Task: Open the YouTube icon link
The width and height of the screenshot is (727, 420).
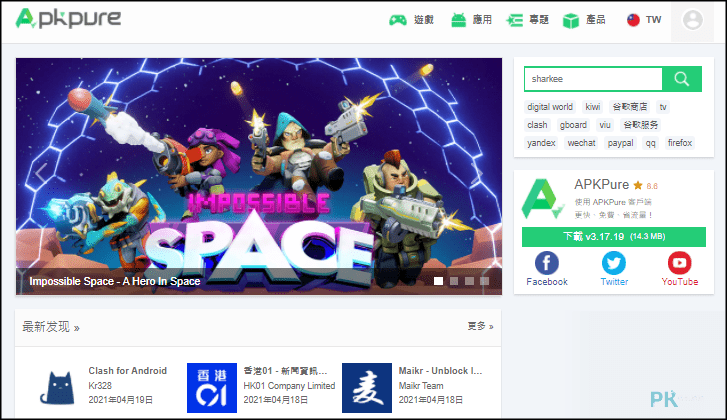Action: click(680, 263)
